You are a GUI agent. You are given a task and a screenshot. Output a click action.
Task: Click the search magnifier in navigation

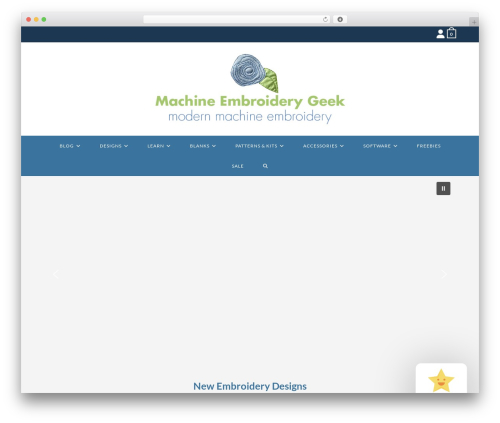point(265,166)
